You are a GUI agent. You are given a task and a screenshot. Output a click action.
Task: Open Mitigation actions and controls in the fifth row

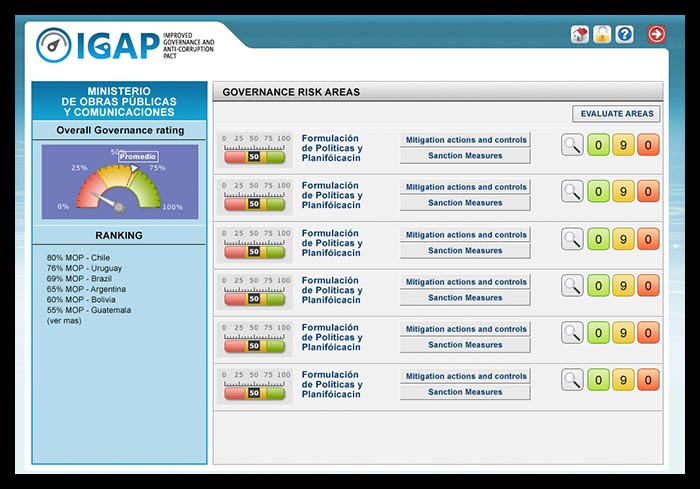[465, 329]
